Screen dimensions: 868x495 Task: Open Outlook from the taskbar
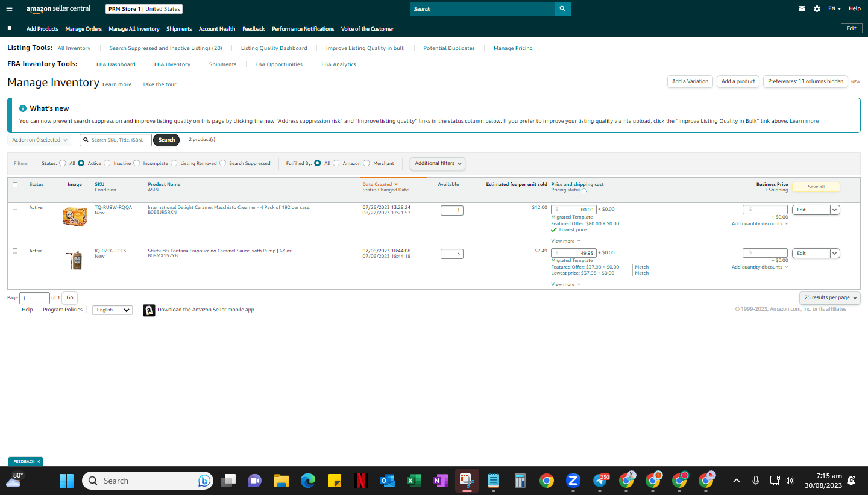coord(388,481)
